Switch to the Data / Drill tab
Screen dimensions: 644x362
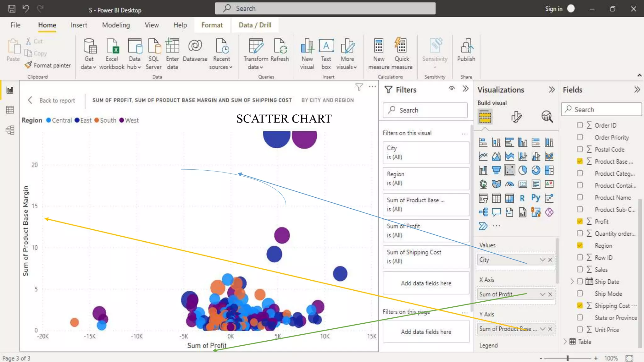tap(255, 25)
